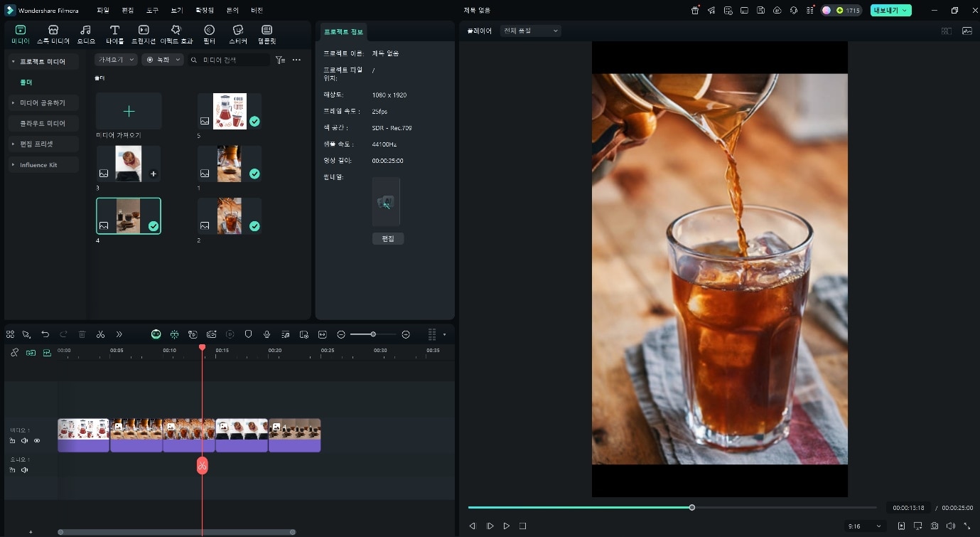Open the customer support headset icon
This screenshot has height=537, width=980.
793,11
